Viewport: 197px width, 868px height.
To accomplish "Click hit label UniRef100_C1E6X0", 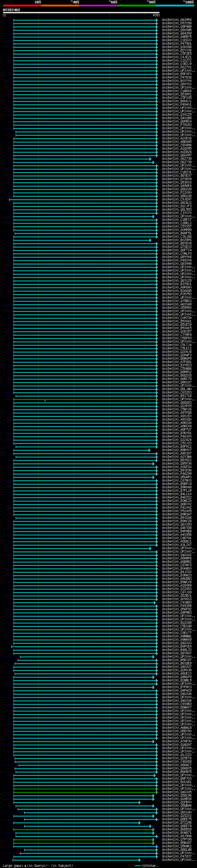I will (176, 40).
